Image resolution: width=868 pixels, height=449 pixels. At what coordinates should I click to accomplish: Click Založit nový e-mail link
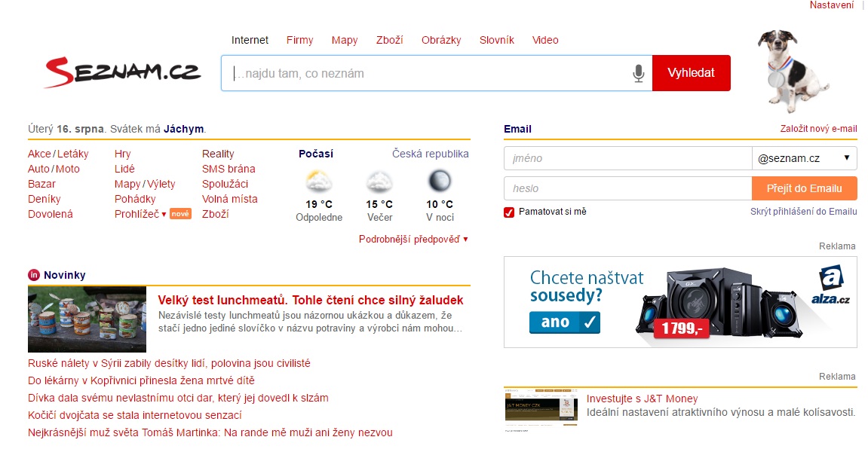pyautogui.click(x=819, y=129)
